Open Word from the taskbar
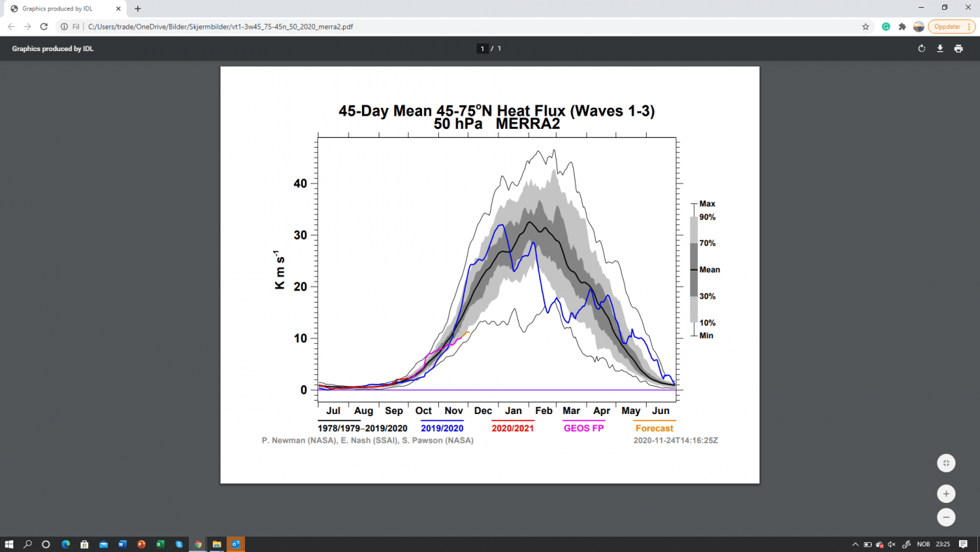 (x=122, y=544)
